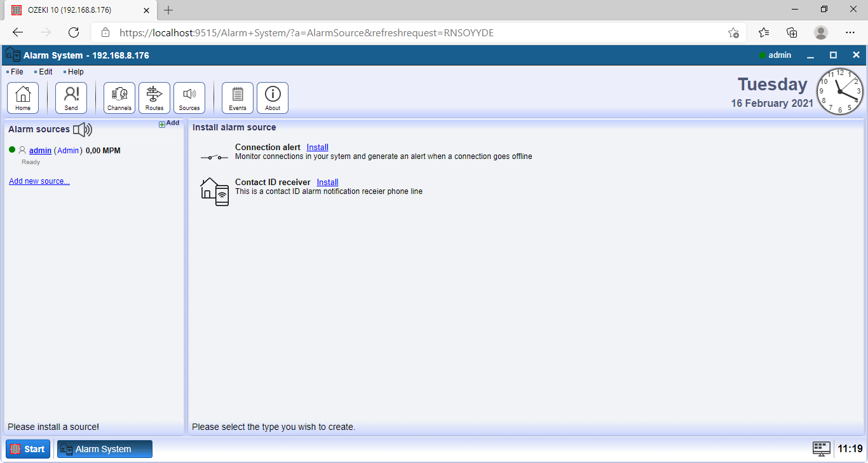Click the browser address bar
Screen dimensions: 868x463
[407, 32]
